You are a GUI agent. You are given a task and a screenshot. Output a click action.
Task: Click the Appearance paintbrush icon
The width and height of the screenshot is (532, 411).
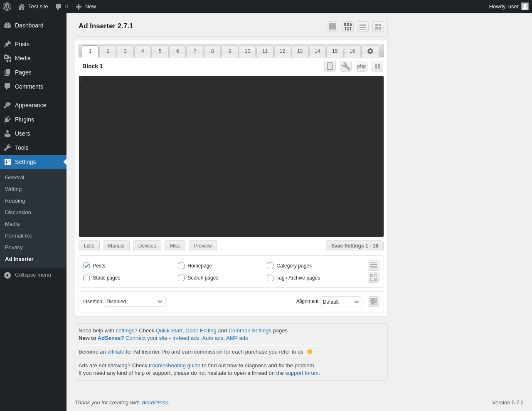7,105
